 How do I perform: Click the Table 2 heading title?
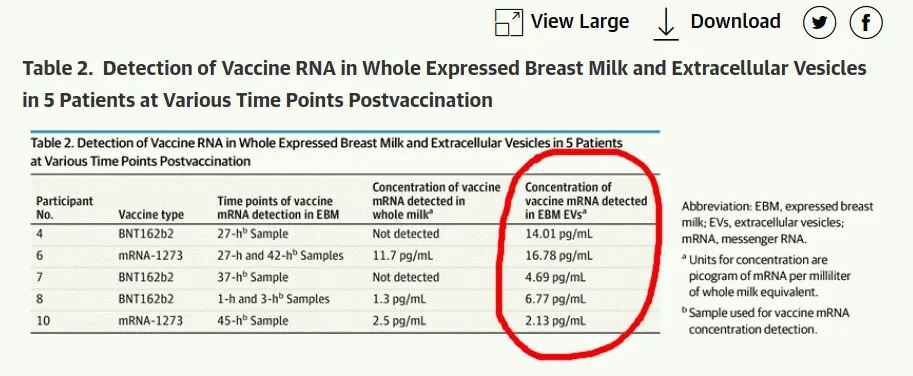coord(444,84)
